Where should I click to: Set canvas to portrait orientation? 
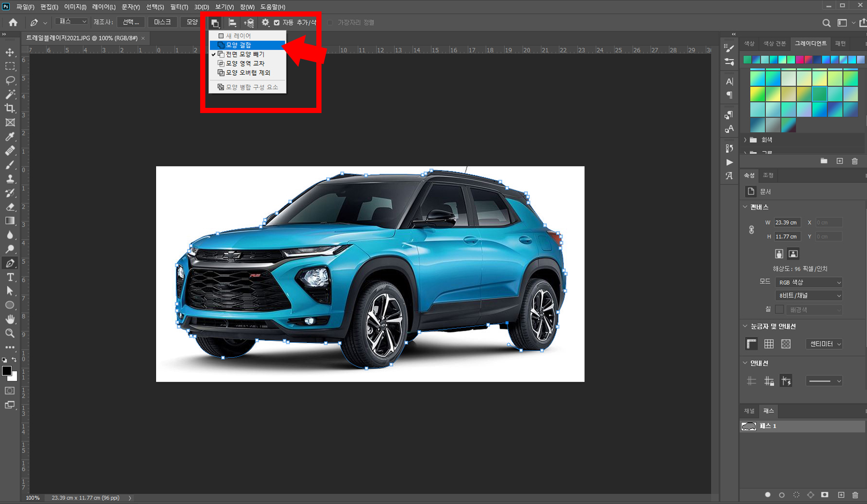click(779, 254)
